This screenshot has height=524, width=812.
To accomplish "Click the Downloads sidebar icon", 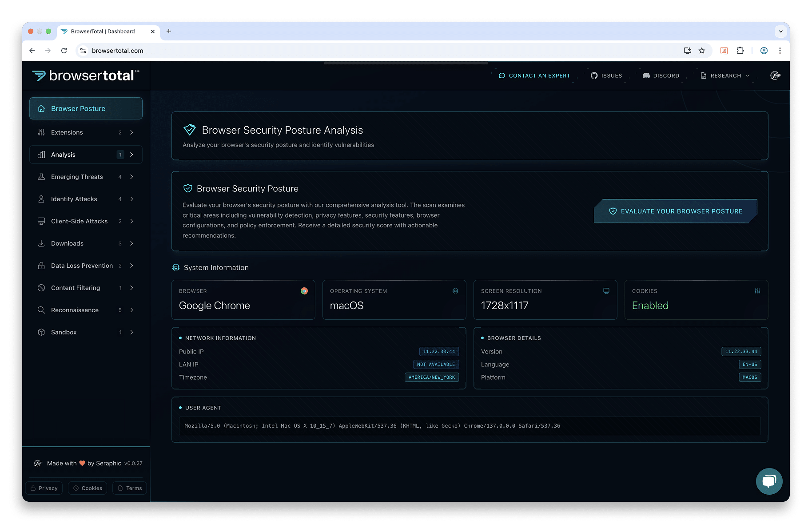I will point(41,243).
